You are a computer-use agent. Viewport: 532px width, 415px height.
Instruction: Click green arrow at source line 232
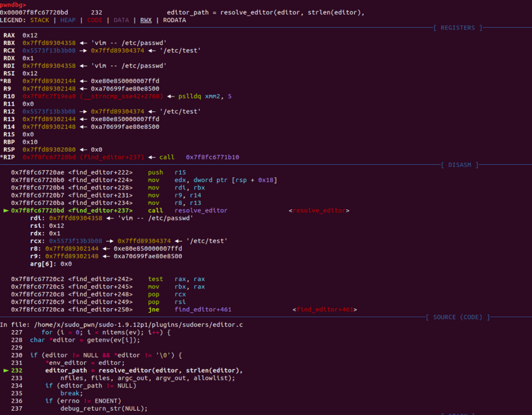[x=6, y=371]
